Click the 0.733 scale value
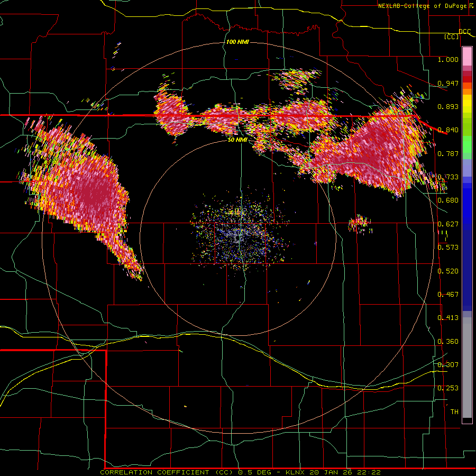The height and width of the screenshot is (476, 476). click(448, 177)
